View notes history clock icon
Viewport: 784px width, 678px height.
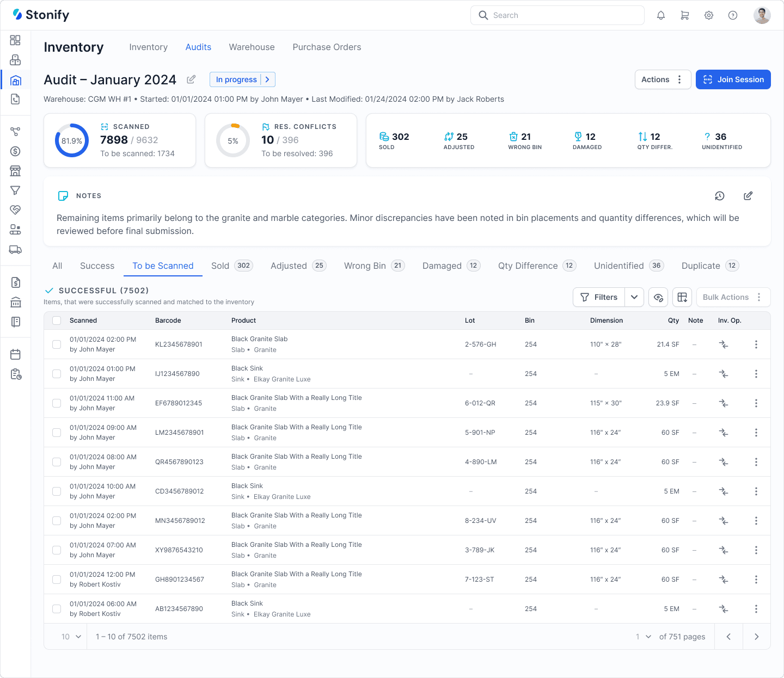click(x=720, y=196)
